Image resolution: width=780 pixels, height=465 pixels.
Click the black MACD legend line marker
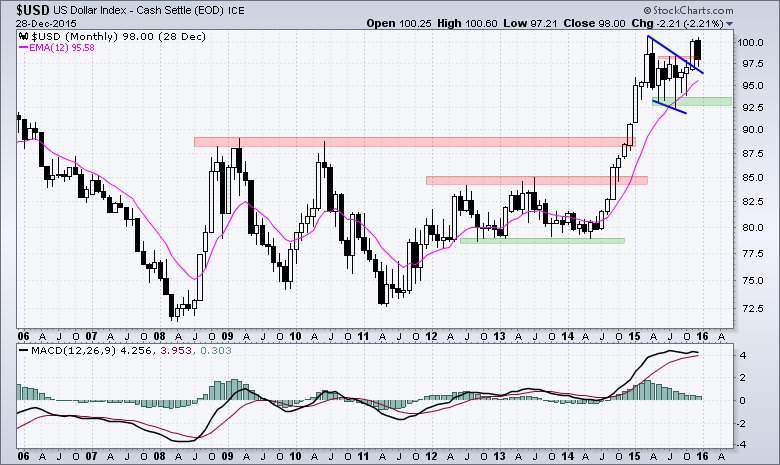pos(24,351)
